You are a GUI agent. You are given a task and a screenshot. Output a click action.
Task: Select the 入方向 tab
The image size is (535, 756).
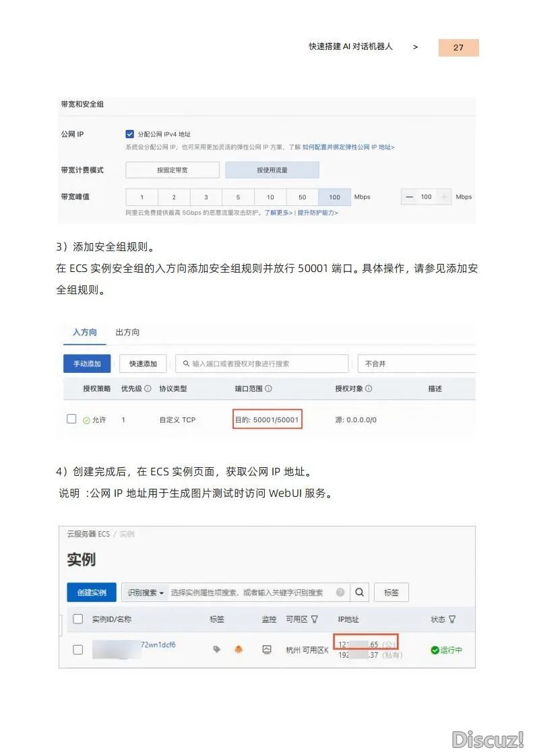click(85, 333)
